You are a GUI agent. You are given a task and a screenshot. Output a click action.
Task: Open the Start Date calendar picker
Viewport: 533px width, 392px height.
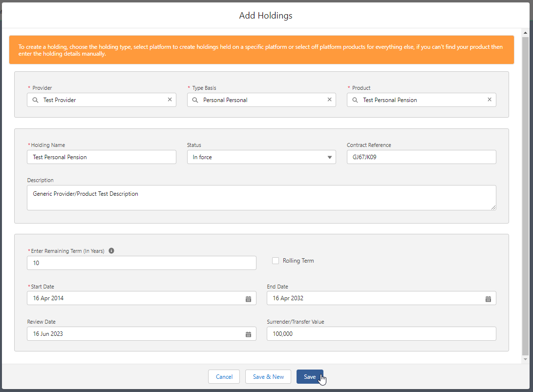pos(249,299)
